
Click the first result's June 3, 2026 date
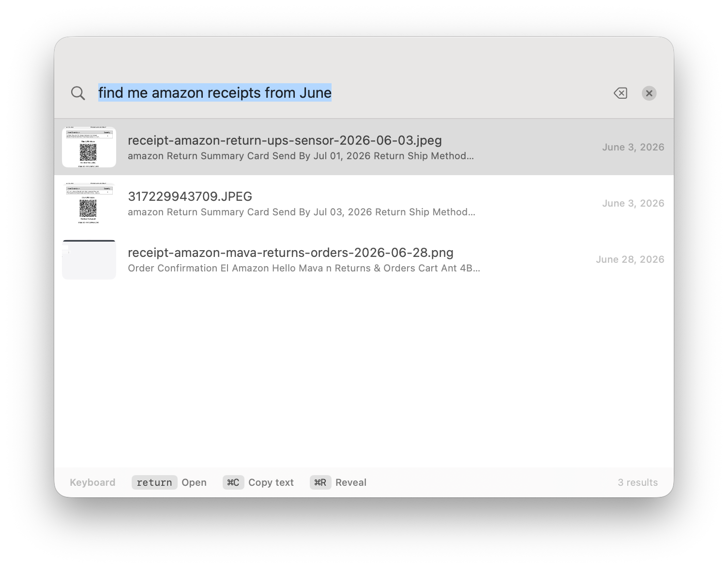[633, 147]
